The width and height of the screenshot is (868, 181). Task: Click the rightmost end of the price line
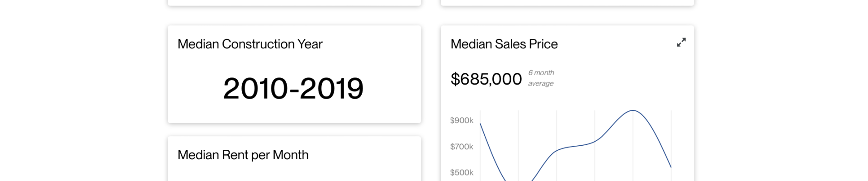(x=671, y=167)
